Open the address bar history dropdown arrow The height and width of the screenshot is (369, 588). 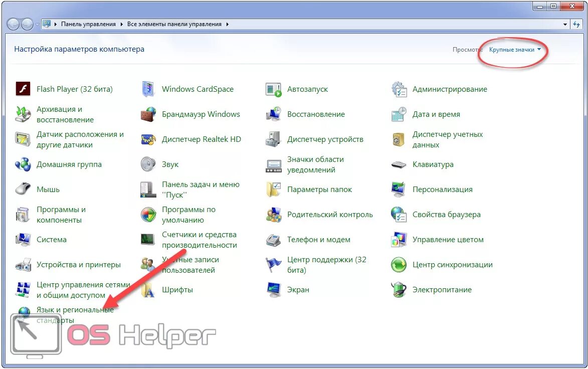[565, 25]
